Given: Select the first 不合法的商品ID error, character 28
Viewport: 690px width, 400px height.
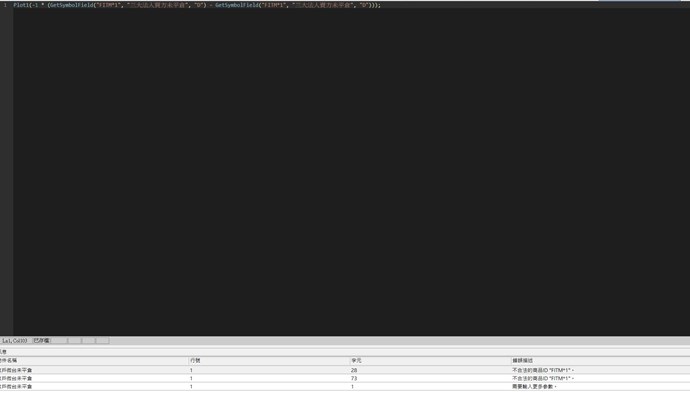Looking at the screenshot, I should [x=345, y=371].
